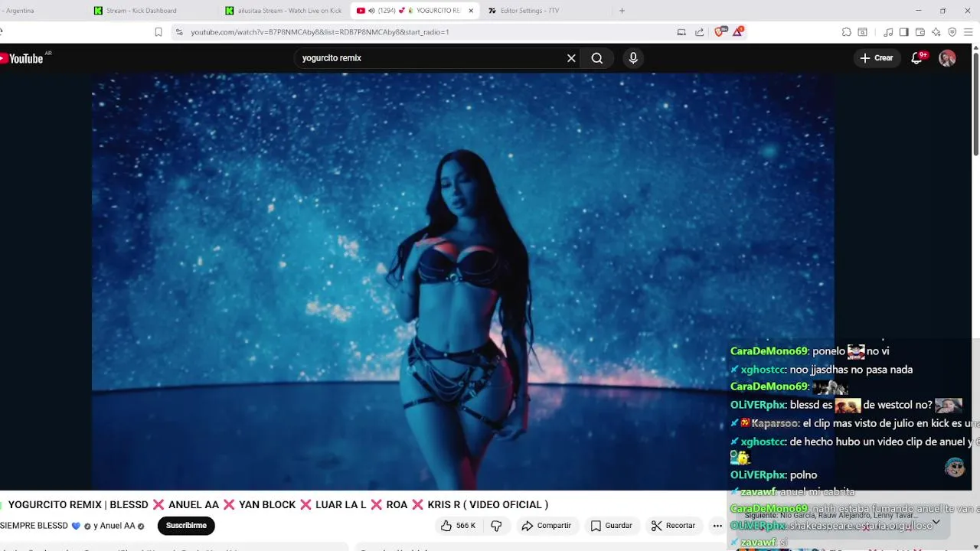The image size is (980, 551).
Task: Switch to Editor Settings - 7TV tab
Action: click(x=546, y=11)
